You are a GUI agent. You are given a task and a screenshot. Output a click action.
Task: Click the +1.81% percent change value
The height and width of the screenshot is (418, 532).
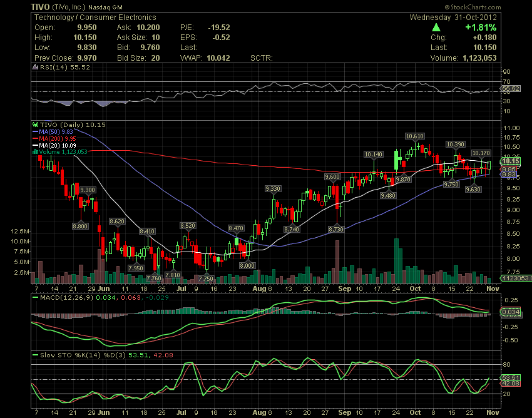tap(481, 28)
